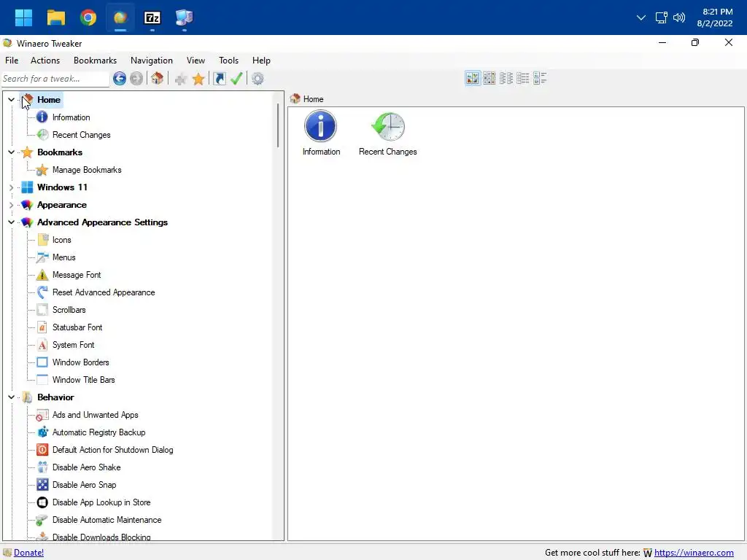Click the Forward navigation arrow in toolbar
Viewport: 747px width, 560px height.
click(x=136, y=79)
